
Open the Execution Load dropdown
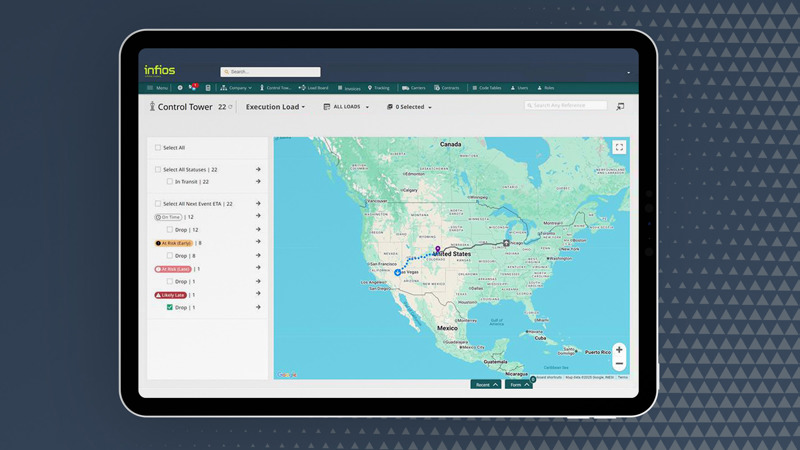tap(275, 107)
